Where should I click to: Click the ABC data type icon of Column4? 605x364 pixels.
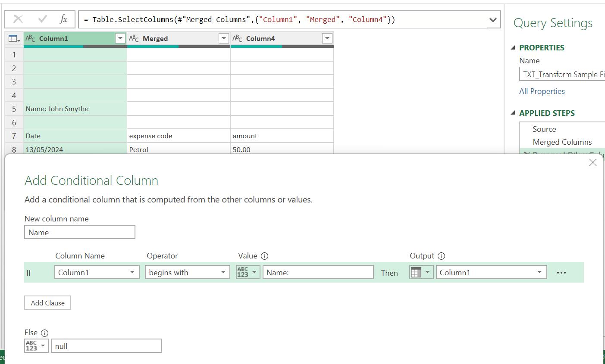[238, 38]
